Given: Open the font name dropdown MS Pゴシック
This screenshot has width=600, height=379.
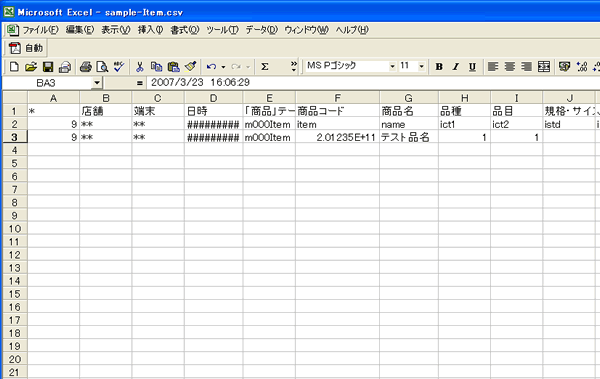Looking at the screenshot, I should tap(392, 67).
